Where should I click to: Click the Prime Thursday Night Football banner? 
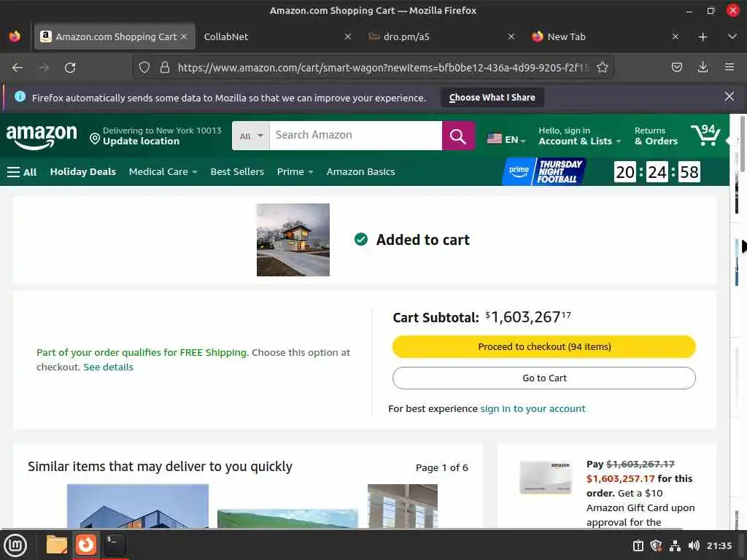543,171
